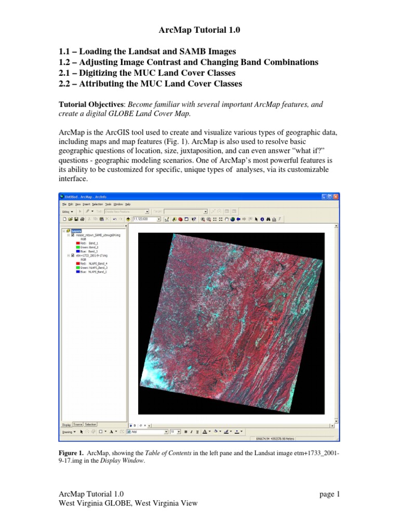Click the Save disk icon
This screenshot has height=532, width=399.
[x=76, y=219]
